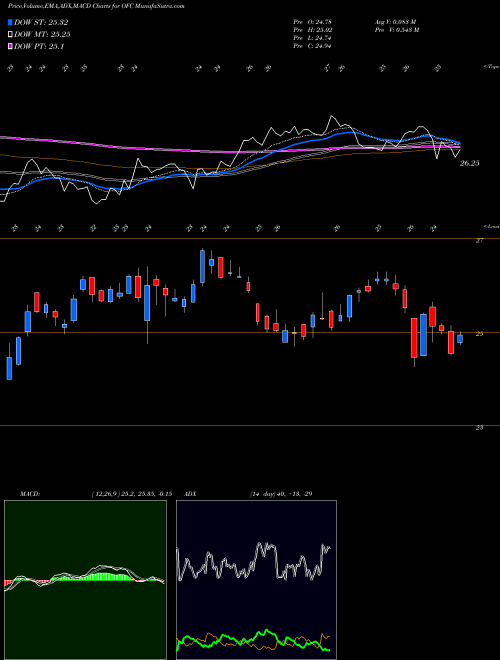Select the Pre L: 24.74 value
The width and height of the screenshot is (500, 660).
coord(313,38)
